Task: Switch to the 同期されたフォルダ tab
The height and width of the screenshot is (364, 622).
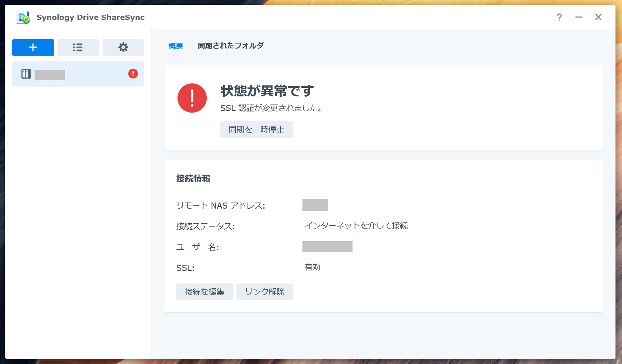Action: coord(230,45)
